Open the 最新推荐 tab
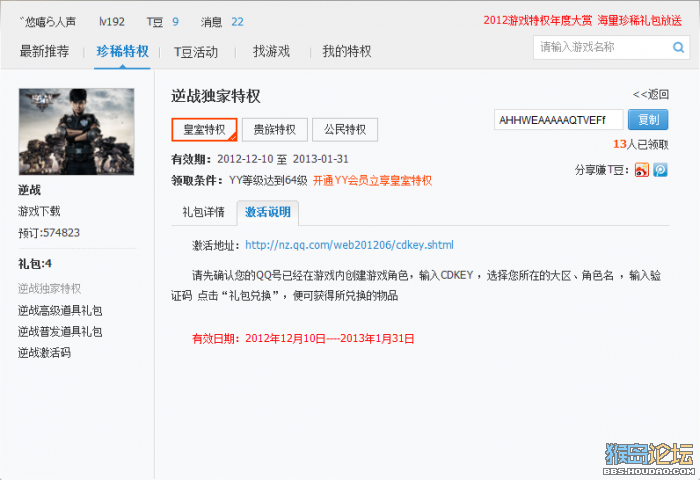This screenshot has width=700, height=480. 44,51
